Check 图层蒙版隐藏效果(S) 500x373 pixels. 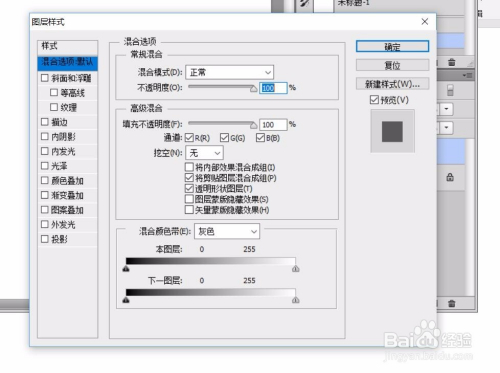pyautogui.click(x=189, y=199)
